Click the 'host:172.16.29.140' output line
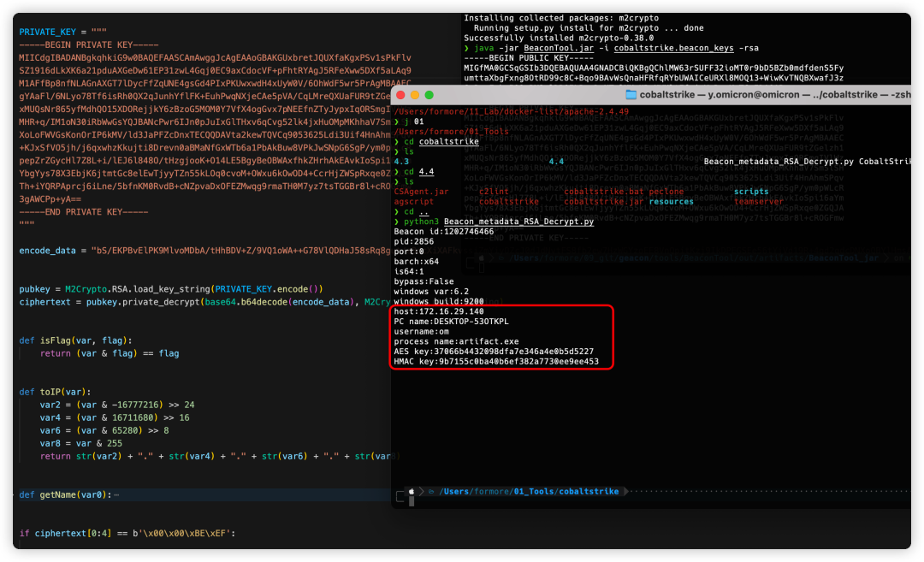The height and width of the screenshot is (562, 924). (439, 311)
